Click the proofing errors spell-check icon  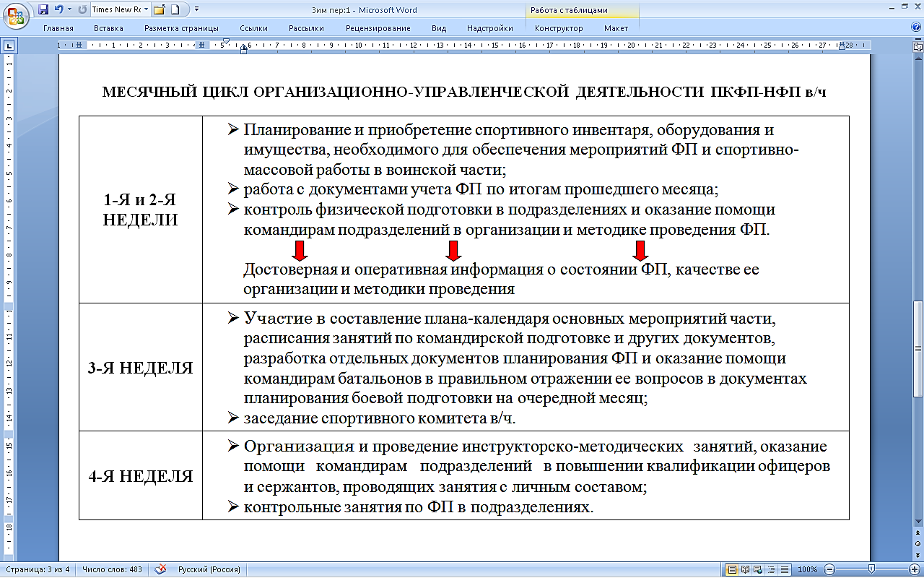coord(161,569)
